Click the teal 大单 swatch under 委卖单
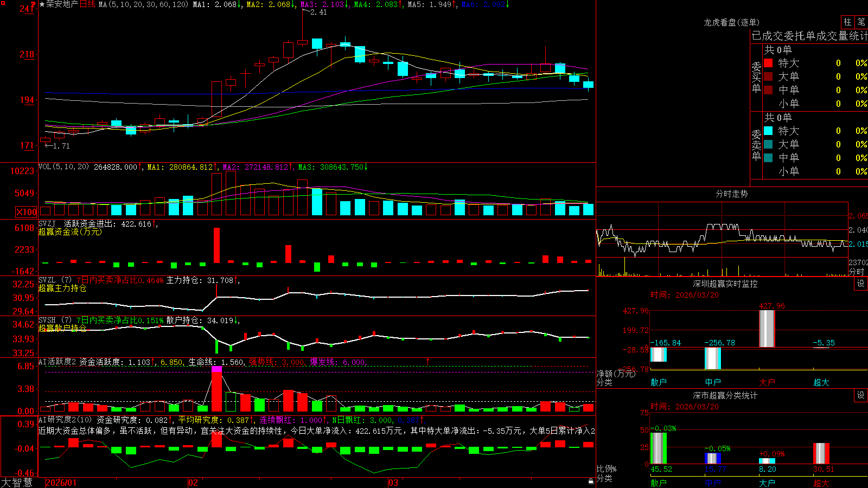868x488 pixels. 768,144
